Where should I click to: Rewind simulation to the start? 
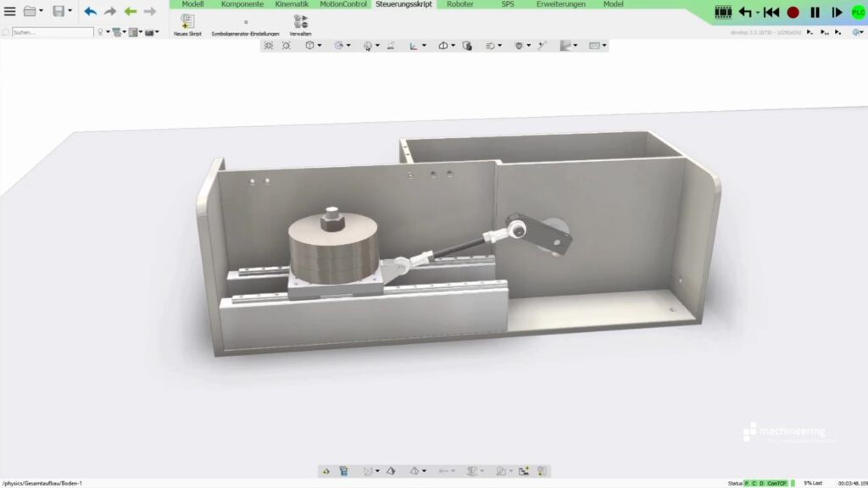coord(771,12)
